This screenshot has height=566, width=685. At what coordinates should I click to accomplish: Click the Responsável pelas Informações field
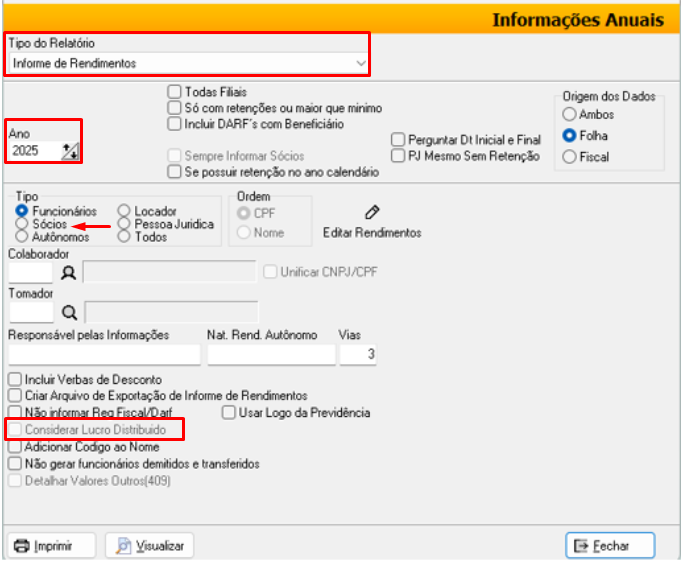104,355
